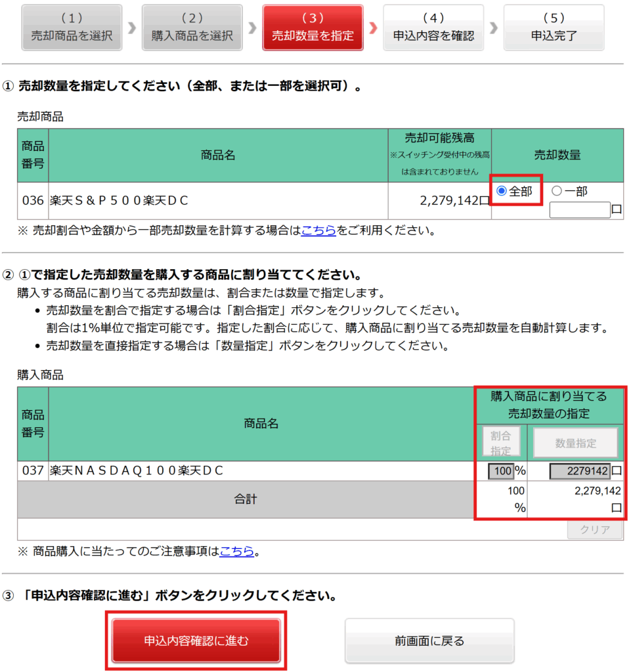Image resolution: width=631 pixels, height=672 pixels.
Task: Open the こちら link for purchase notes
Action: [236, 551]
